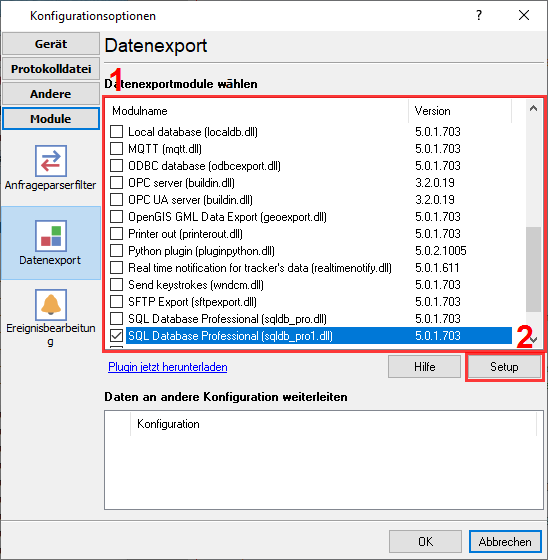Click module list scroll up arrow
The width and height of the screenshot is (548, 560).
coord(533,108)
